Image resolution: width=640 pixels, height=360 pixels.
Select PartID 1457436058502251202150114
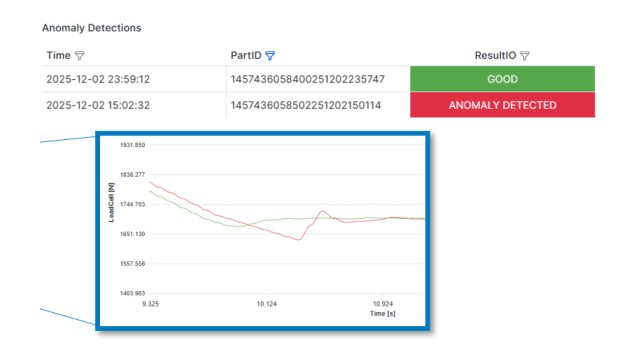coord(306,105)
